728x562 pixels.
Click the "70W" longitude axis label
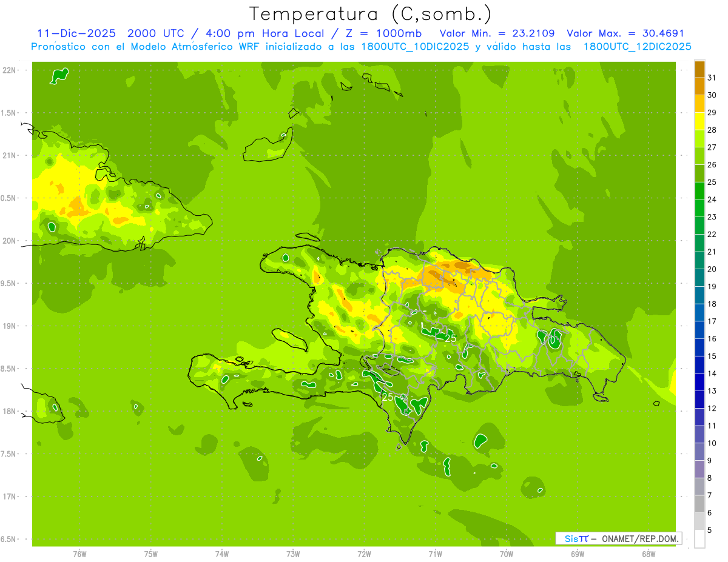[507, 554]
